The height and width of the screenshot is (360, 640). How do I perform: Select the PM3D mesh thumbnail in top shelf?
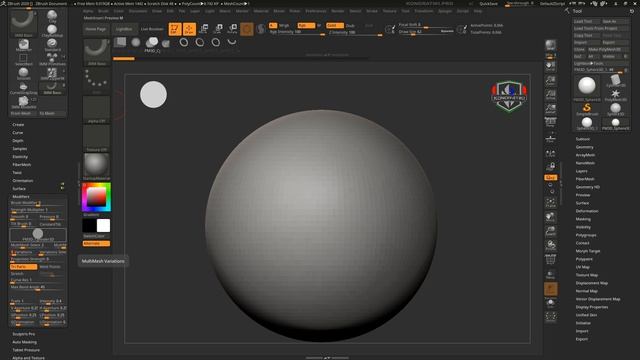pos(152,44)
